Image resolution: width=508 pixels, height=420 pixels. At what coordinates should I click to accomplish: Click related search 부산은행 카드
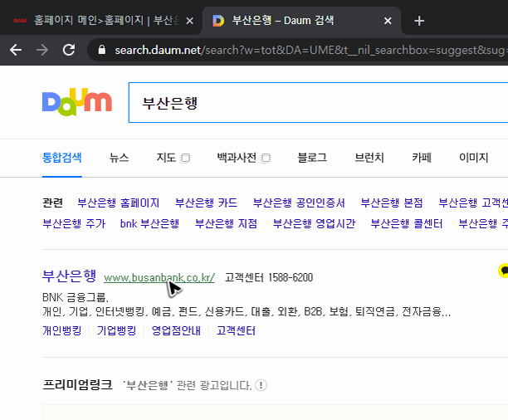206,203
